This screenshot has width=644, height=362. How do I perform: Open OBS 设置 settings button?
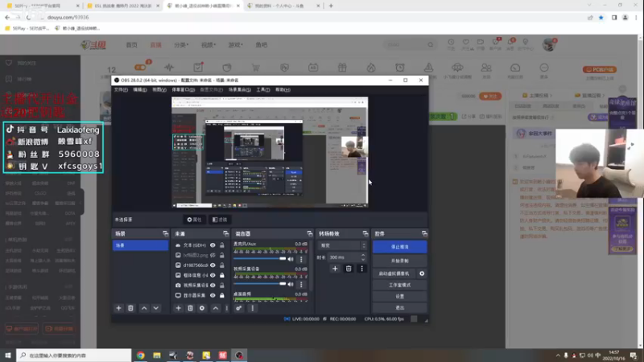399,296
